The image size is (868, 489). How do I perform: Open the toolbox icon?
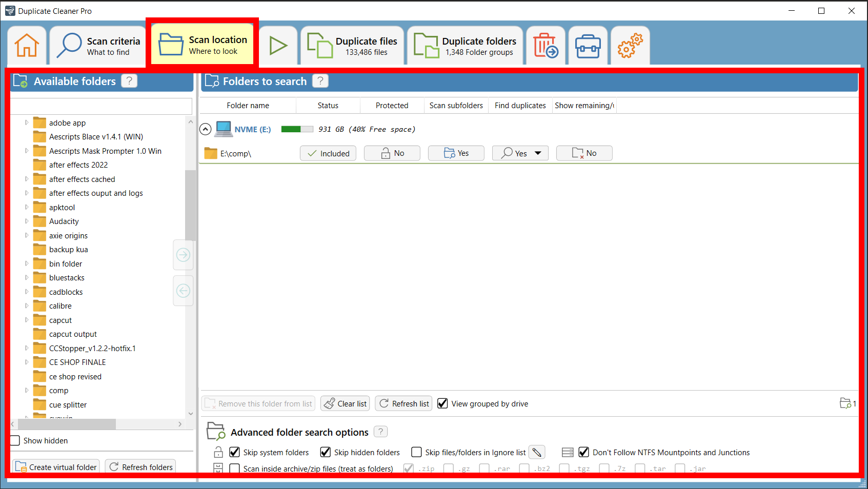tap(588, 45)
